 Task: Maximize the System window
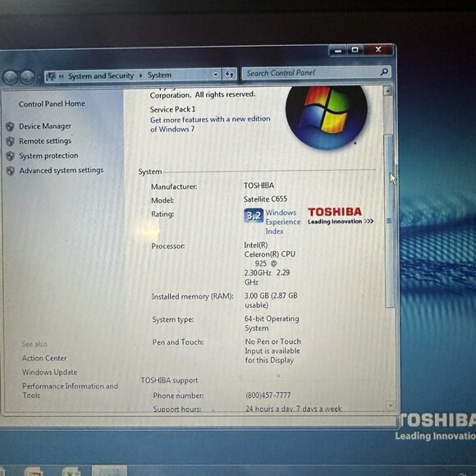tap(355, 50)
